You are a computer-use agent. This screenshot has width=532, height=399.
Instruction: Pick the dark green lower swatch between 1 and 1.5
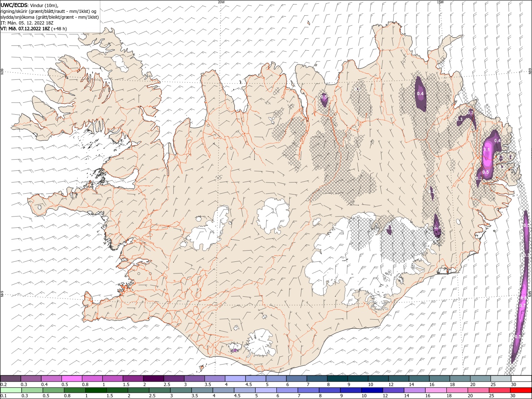[x=96, y=390]
